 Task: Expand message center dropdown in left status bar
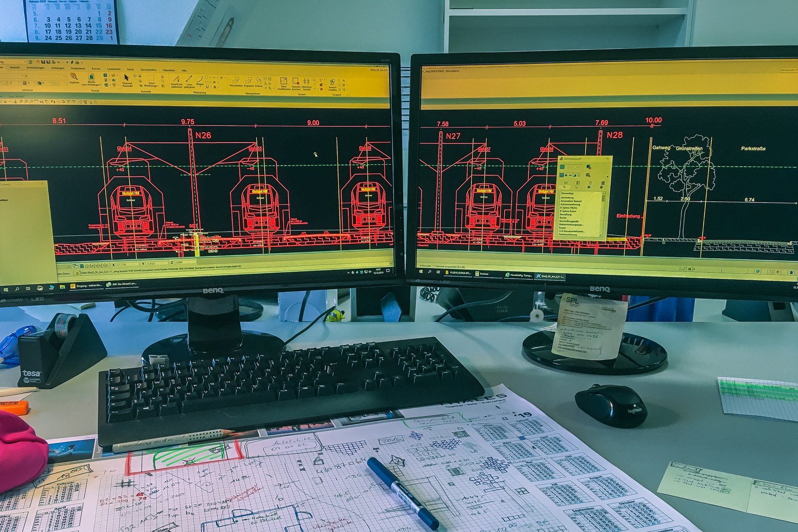click(x=391, y=263)
